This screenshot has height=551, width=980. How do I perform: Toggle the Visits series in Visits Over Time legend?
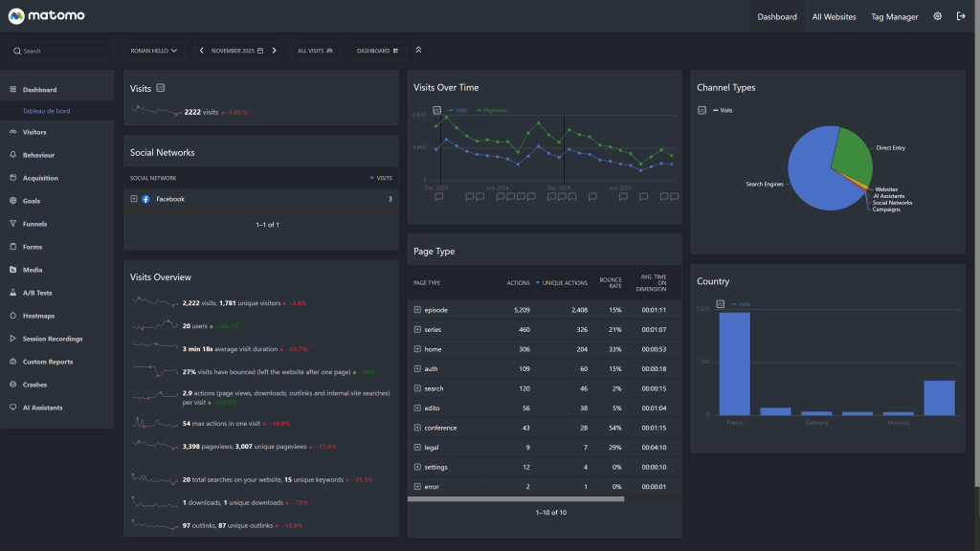(460, 110)
